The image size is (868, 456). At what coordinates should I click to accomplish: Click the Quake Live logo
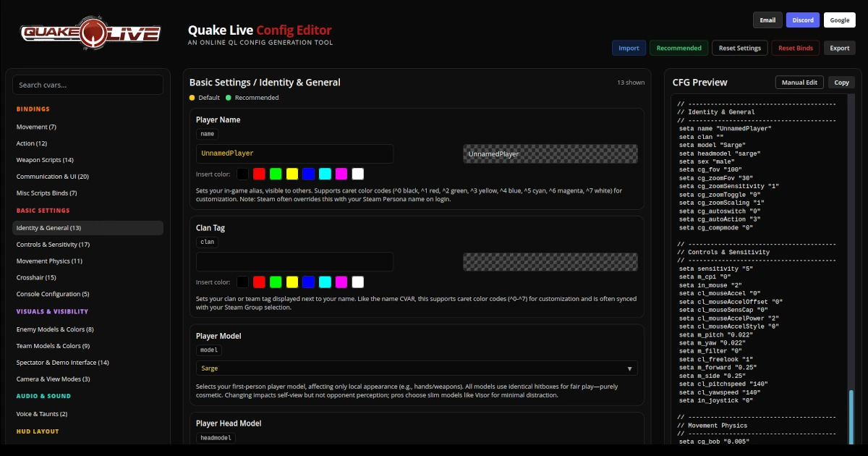(90, 33)
